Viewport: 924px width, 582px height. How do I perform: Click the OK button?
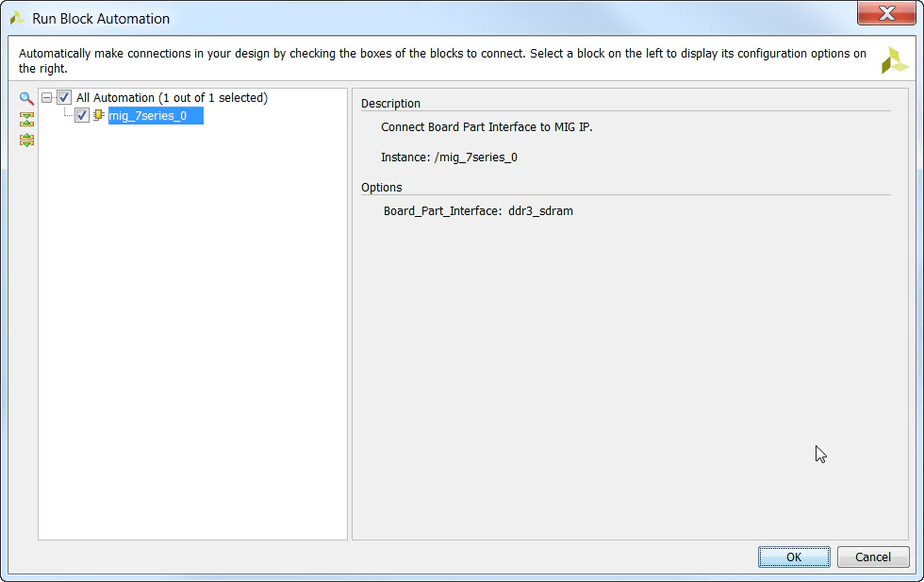793,557
